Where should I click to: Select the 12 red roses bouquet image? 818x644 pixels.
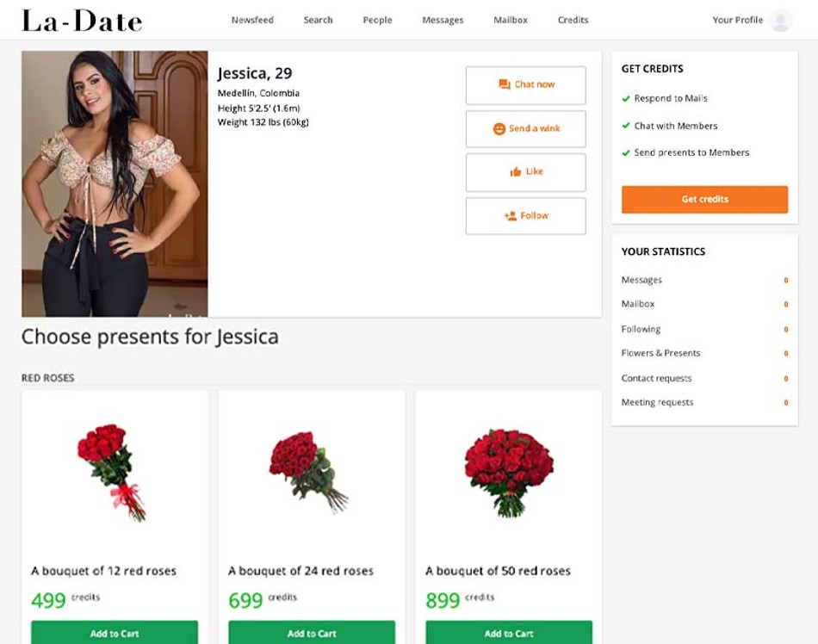click(112, 472)
